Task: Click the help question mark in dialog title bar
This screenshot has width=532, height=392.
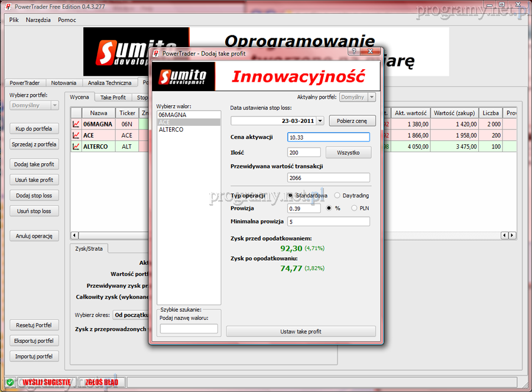Action: (x=354, y=53)
